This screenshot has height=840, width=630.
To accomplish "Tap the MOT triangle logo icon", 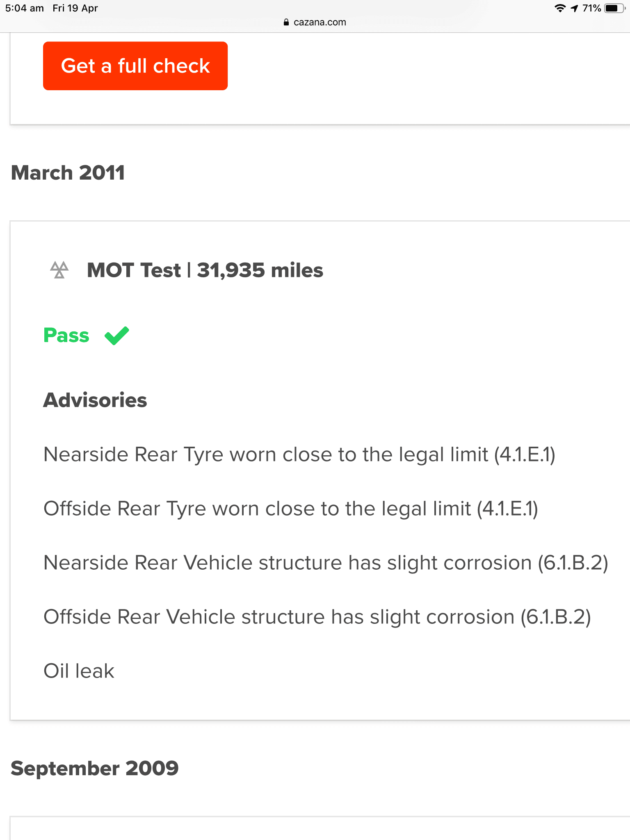I will tap(59, 270).
